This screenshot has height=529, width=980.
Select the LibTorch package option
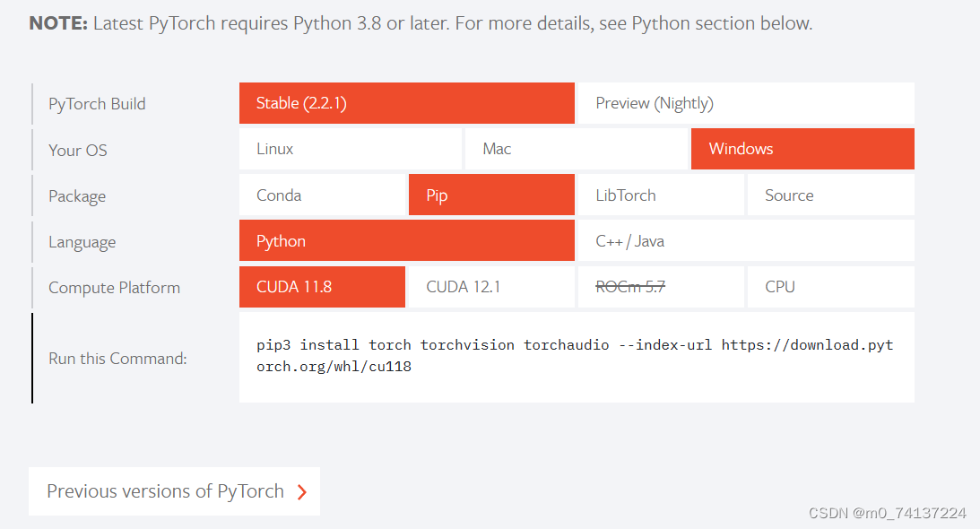coord(661,195)
